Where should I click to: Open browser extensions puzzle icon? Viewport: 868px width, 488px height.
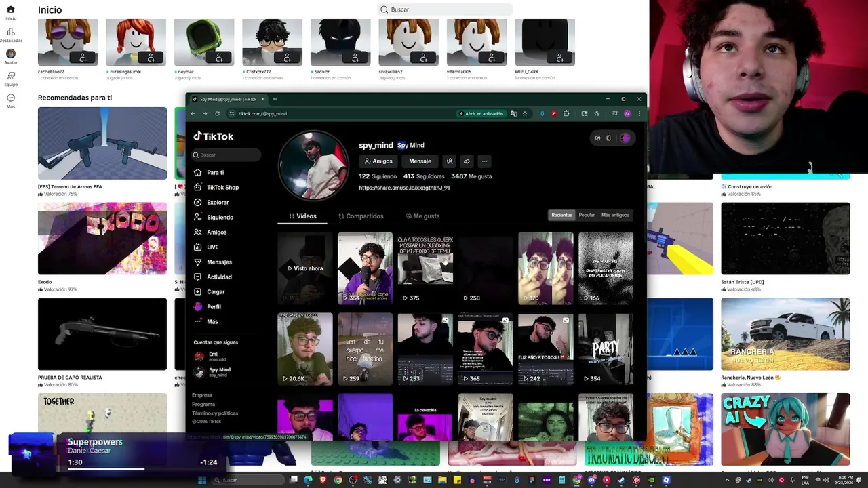coord(566,113)
